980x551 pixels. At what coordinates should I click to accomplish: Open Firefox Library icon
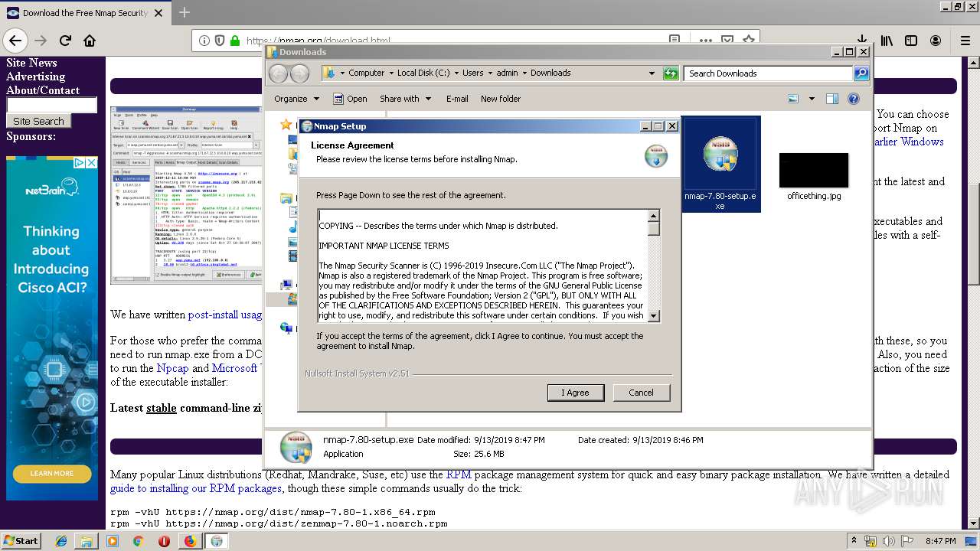coord(887,41)
